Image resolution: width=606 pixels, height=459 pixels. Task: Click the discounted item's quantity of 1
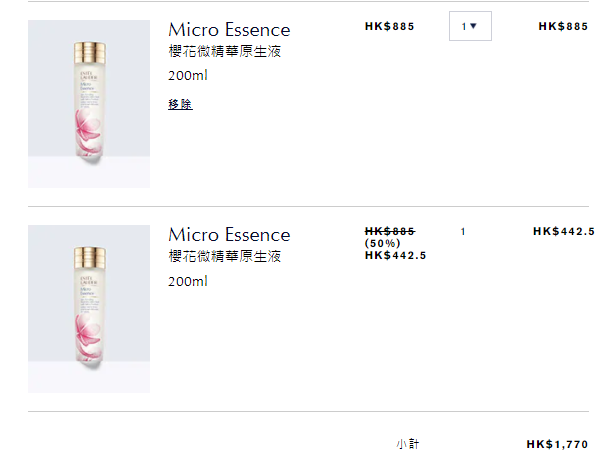click(x=463, y=232)
